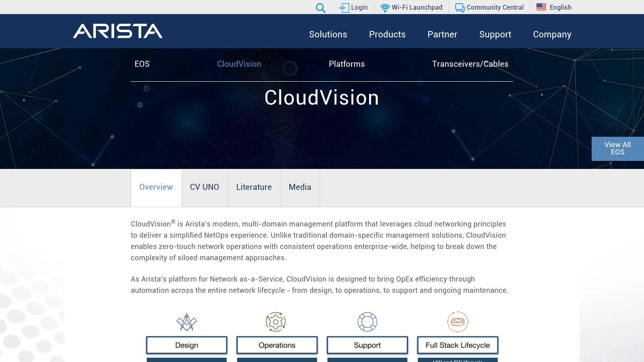644x362 pixels.
Task: Open the Partner menu
Action: (442, 34)
